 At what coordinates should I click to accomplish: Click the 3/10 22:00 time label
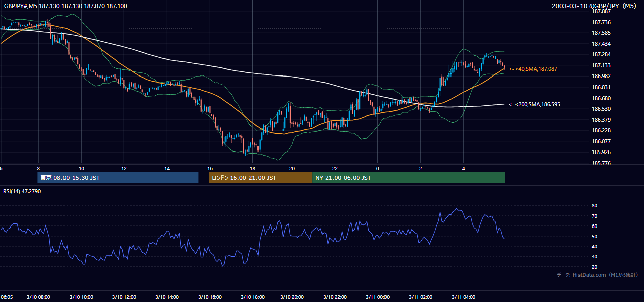(x=335, y=297)
